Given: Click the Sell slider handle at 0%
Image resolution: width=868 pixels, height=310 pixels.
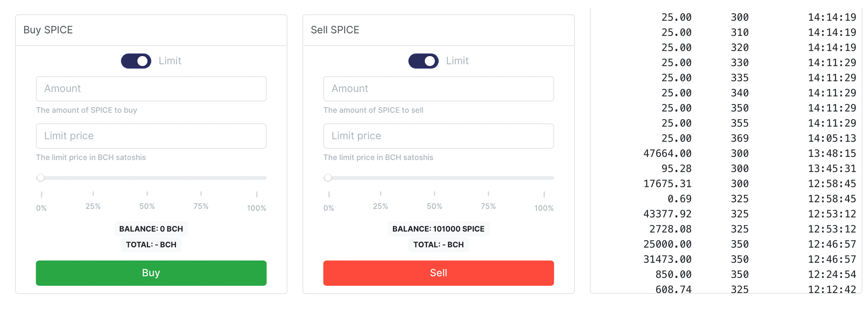Looking at the screenshot, I should coord(328,178).
